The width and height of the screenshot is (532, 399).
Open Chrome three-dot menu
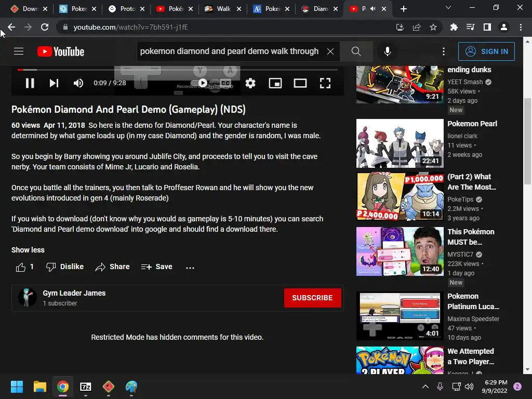click(x=521, y=27)
